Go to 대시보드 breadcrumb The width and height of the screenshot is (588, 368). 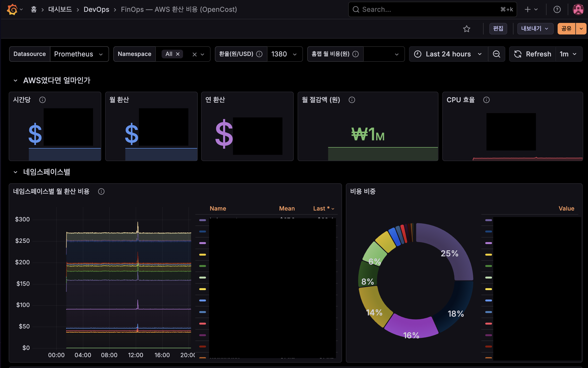point(60,9)
